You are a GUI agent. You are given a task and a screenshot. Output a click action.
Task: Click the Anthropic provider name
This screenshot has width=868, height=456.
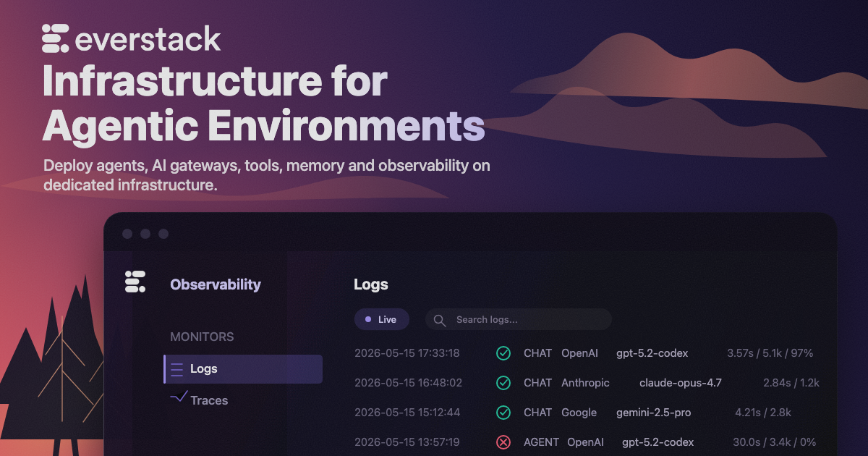586,383
